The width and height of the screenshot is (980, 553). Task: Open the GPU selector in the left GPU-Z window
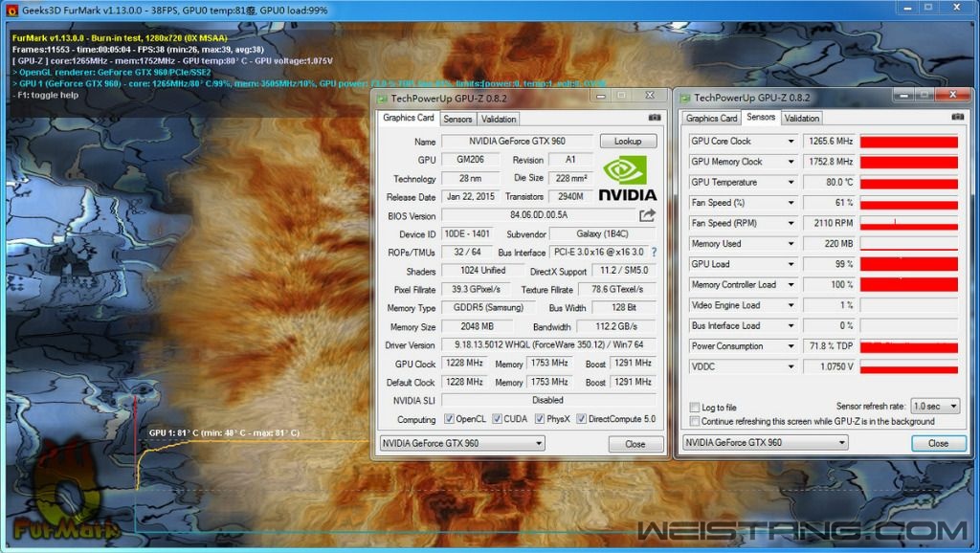pyautogui.click(x=462, y=443)
